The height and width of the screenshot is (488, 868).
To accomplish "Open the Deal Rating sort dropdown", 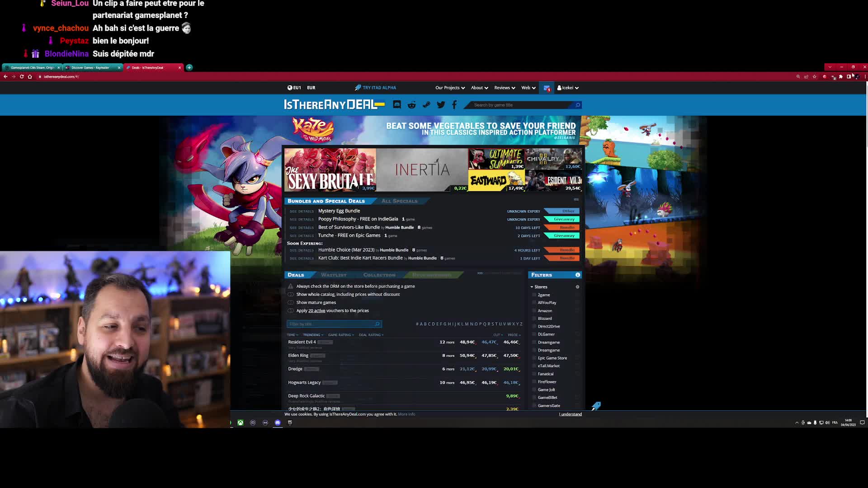I will click(371, 335).
